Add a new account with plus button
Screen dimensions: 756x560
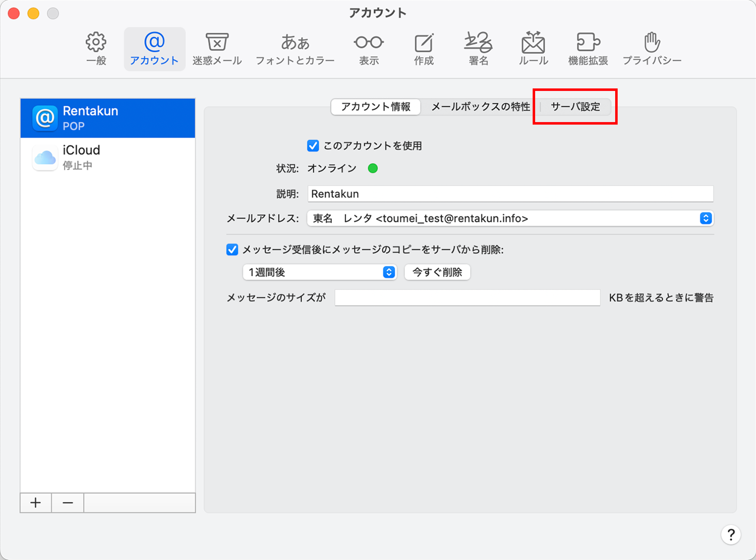coord(36,503)
